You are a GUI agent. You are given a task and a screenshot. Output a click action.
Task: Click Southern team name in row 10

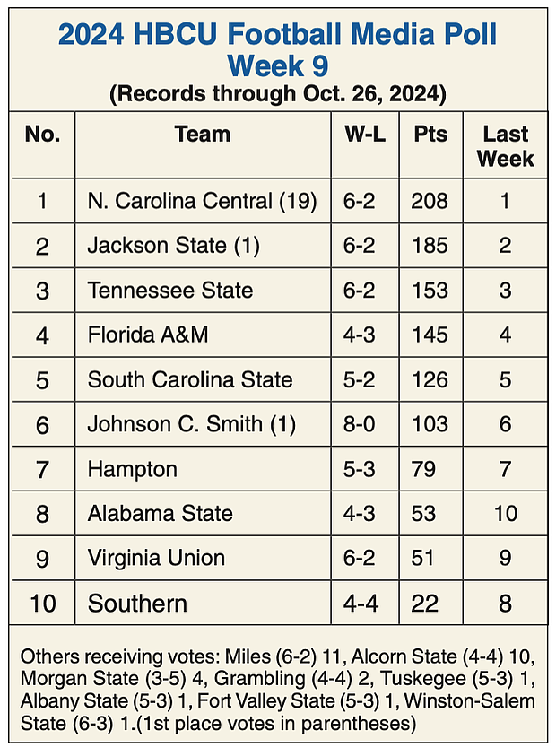(x=137, y=604)
